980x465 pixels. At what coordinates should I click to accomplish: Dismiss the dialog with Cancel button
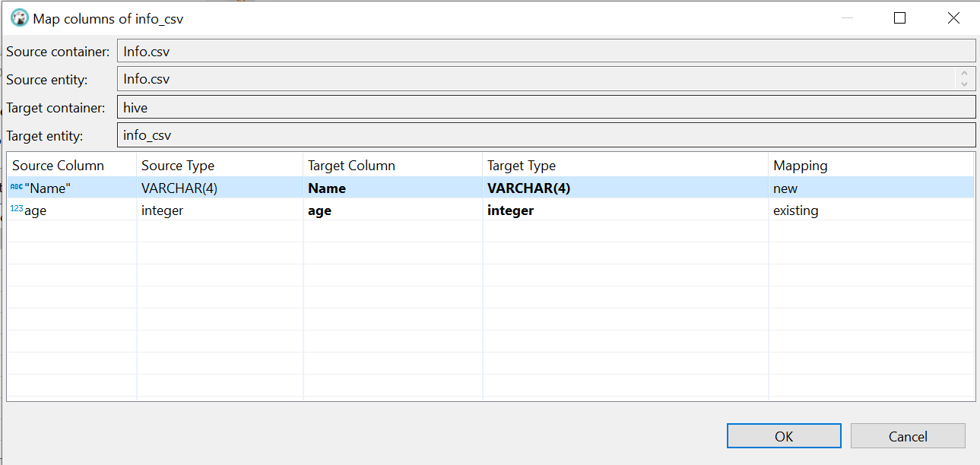coord(908,435)
